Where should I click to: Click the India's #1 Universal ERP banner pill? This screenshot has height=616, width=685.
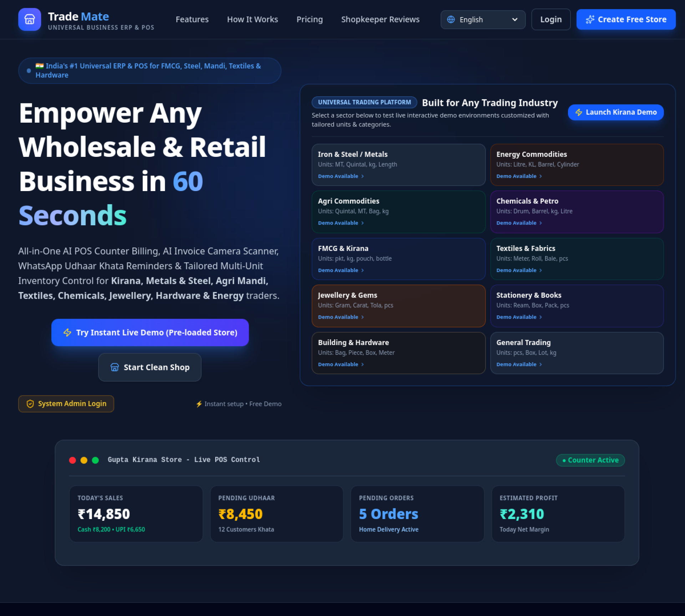(x=150, y=71)
